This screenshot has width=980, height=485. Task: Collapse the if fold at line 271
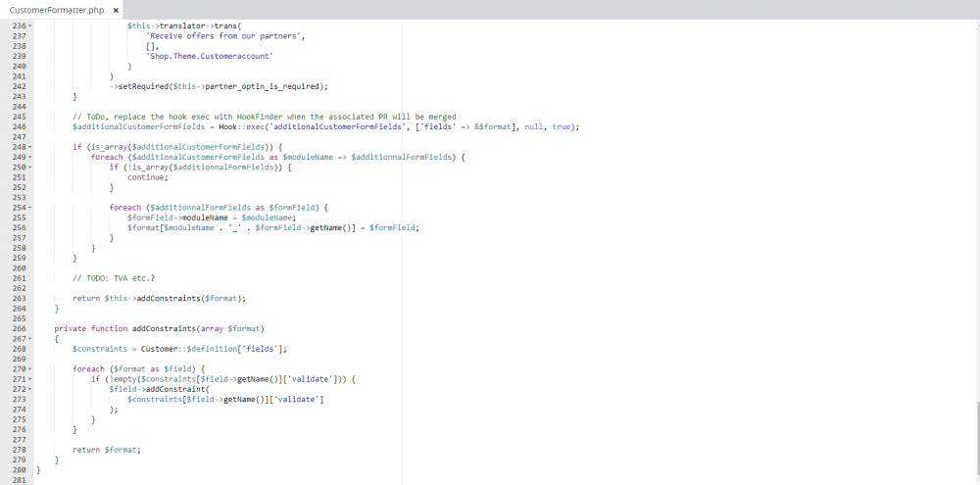click(x=30, y=379)
